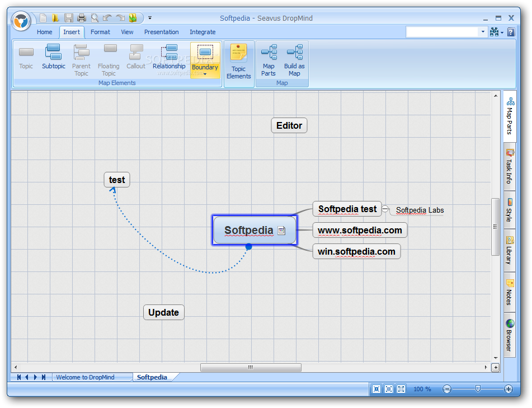Click the vertical scrollbar up arrow
The height and width of the screenshot is (408, 532).
click(495, 96)
